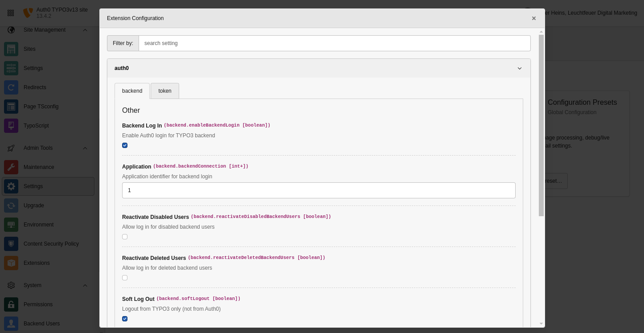Screen dimensions: 644x333
Task: Click the Reactivate Deleted Users label
Action: click(154, 258)
